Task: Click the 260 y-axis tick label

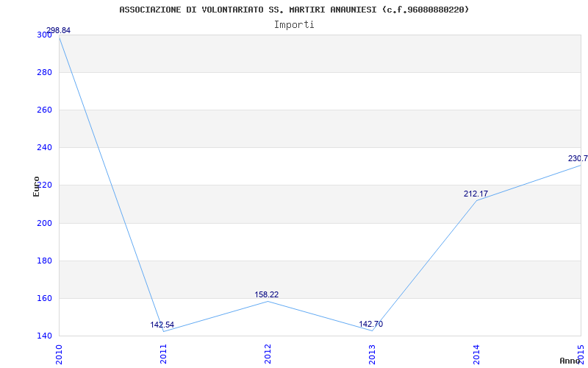Action: 44,110
